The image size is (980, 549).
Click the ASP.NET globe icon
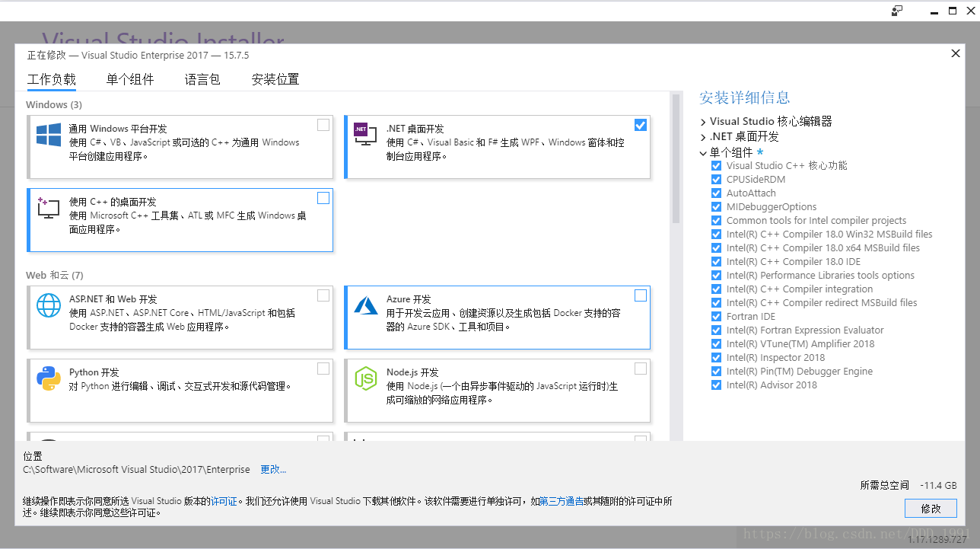click(49, 305)
